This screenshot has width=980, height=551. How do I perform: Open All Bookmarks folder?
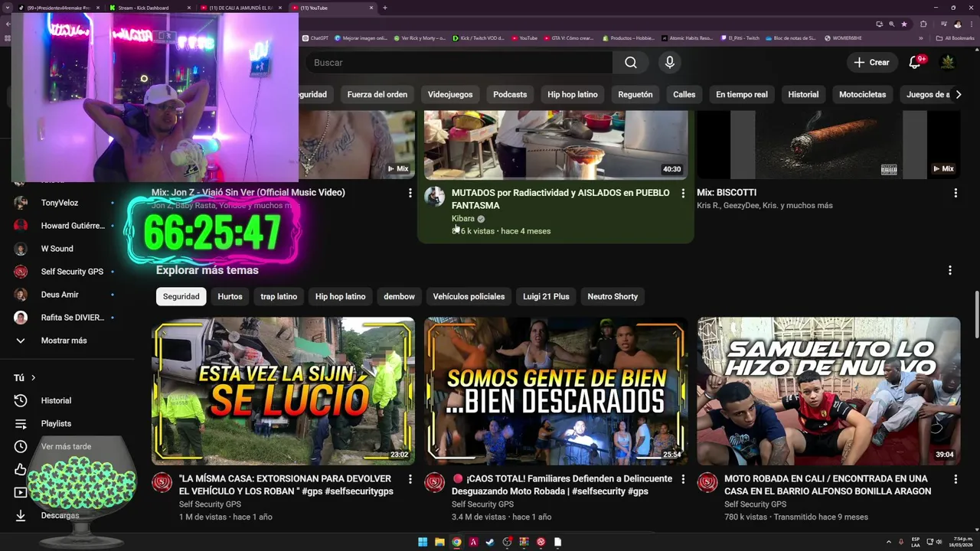click(955, 37)
